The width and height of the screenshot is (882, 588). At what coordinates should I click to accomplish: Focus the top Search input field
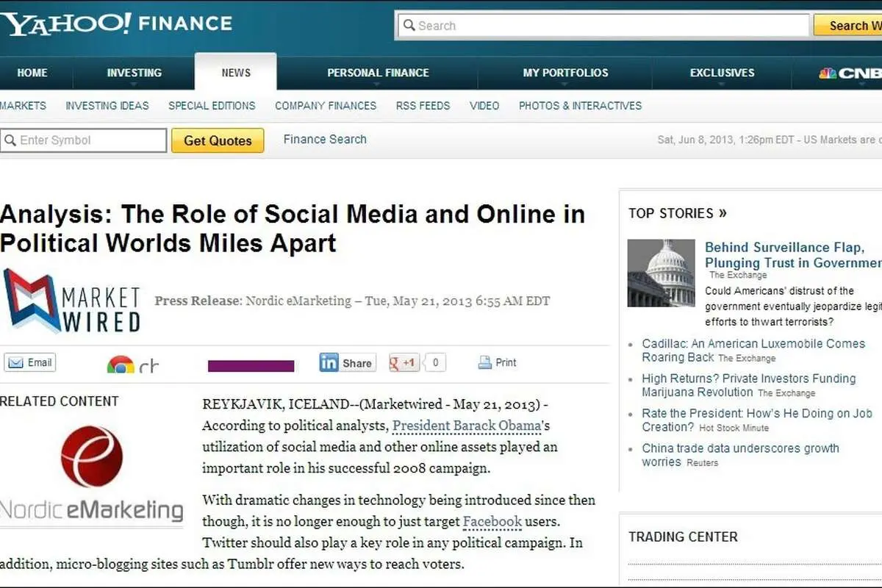coord(603,26)
